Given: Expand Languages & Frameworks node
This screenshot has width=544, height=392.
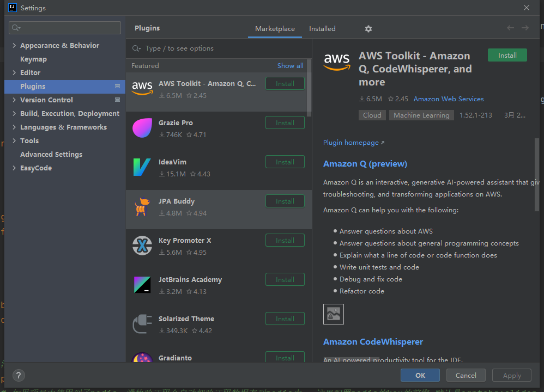Looking at the screenshot, I should click(x=14, y=127).
